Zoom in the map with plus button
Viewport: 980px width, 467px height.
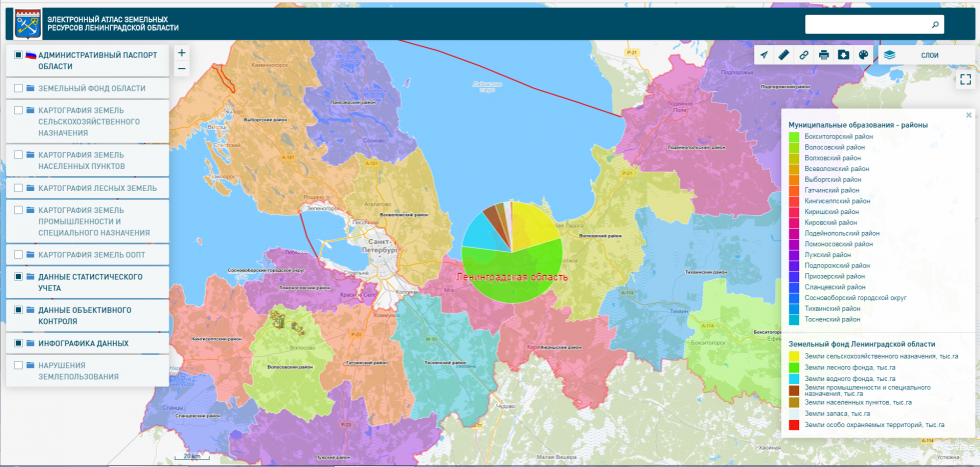coord(181,53)
